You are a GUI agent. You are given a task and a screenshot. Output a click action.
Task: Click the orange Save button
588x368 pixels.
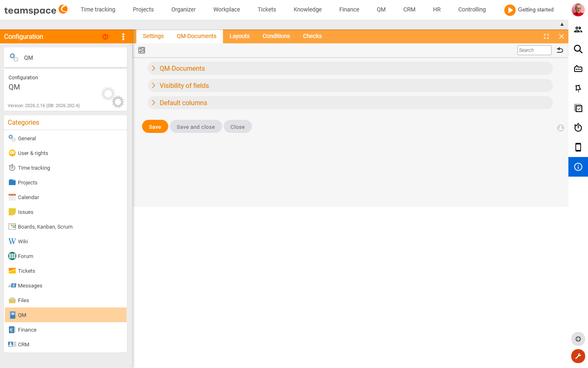[155, 127]
